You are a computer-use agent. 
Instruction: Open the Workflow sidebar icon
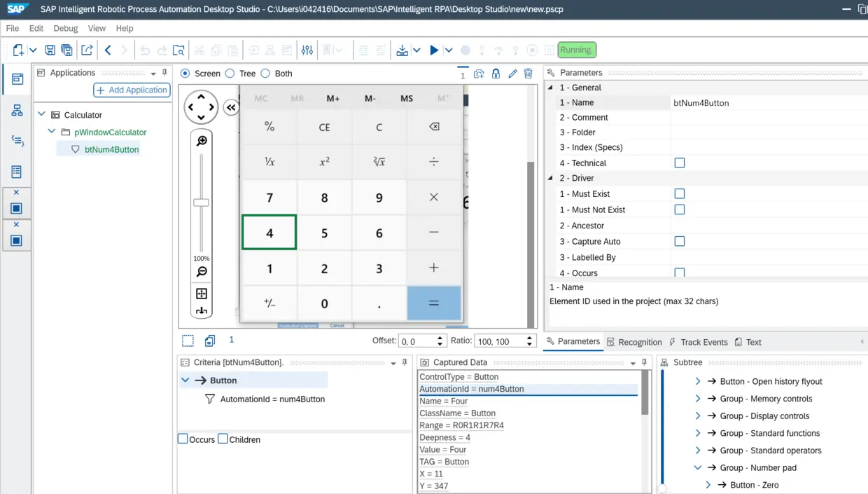(x=17, y=111)
